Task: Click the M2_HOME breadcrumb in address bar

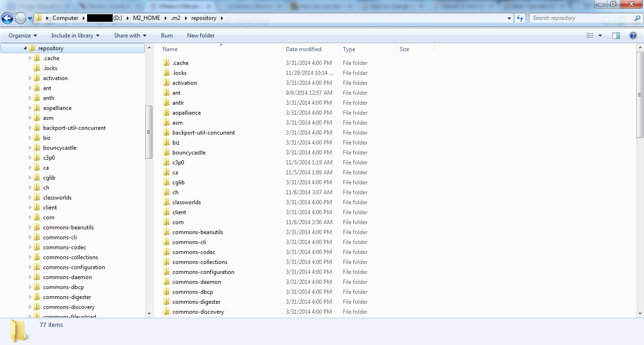Action: (146, 18)
